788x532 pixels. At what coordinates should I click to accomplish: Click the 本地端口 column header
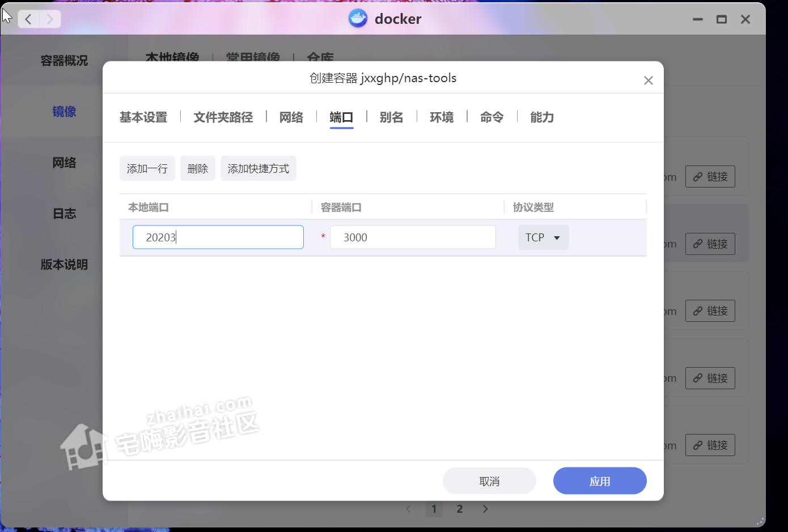[149, 207]
